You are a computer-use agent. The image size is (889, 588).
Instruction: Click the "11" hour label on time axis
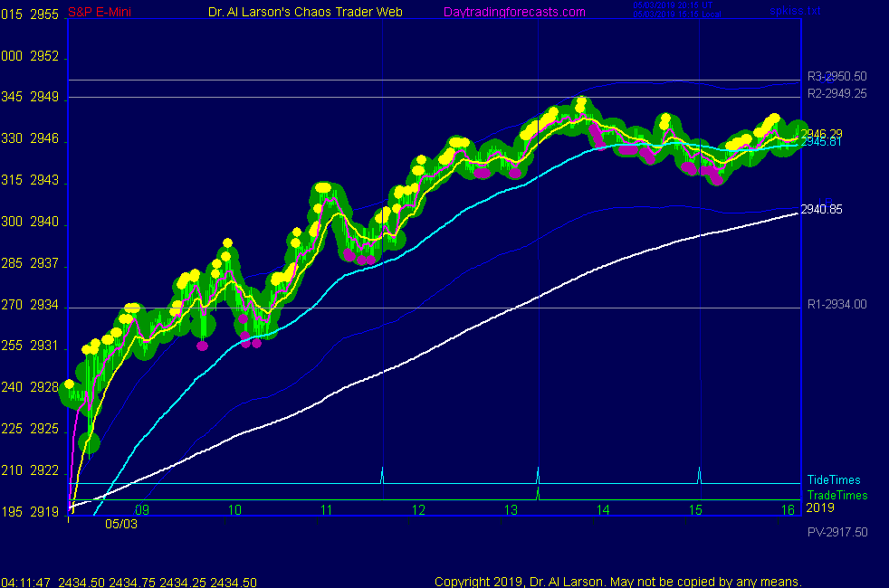coord(327,510)
